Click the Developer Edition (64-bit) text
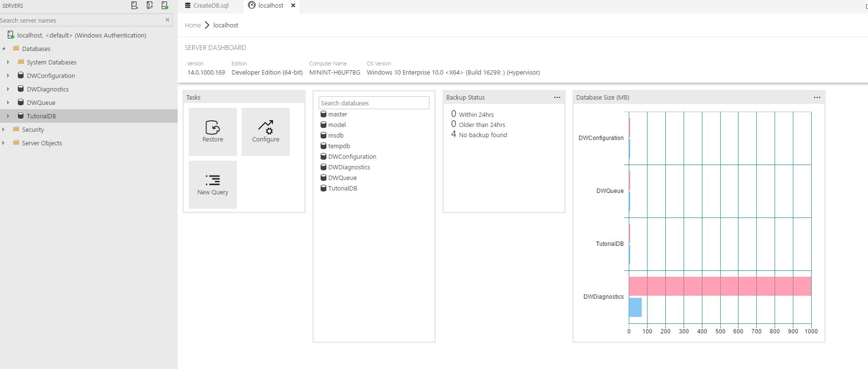This screenshot has width=868, height=369. [267, 72]
